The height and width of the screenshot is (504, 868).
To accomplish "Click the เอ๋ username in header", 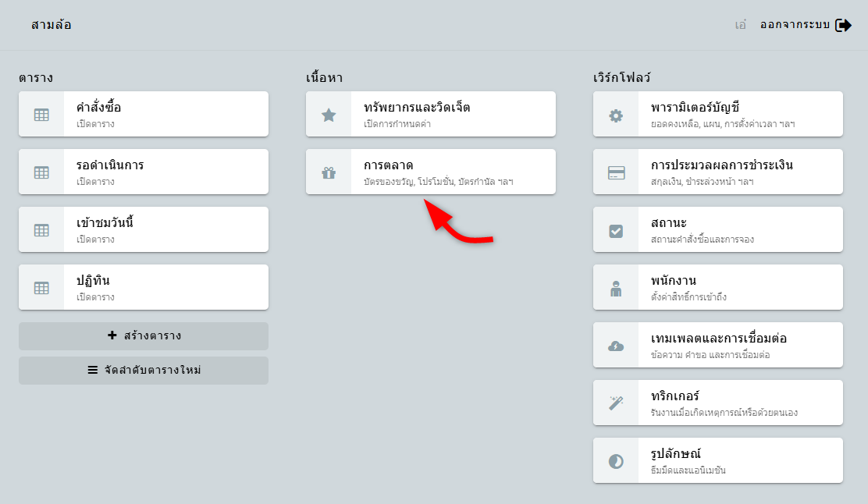I will click(741, 25).
